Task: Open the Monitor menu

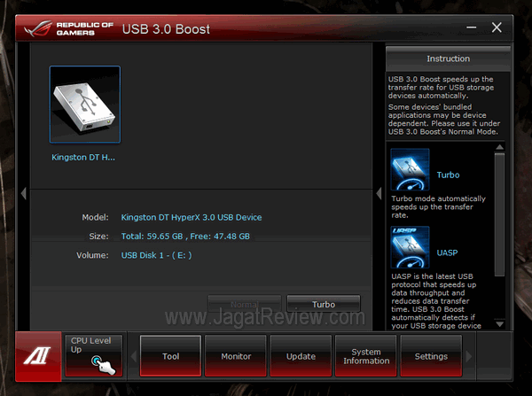Action: [236, 356]
